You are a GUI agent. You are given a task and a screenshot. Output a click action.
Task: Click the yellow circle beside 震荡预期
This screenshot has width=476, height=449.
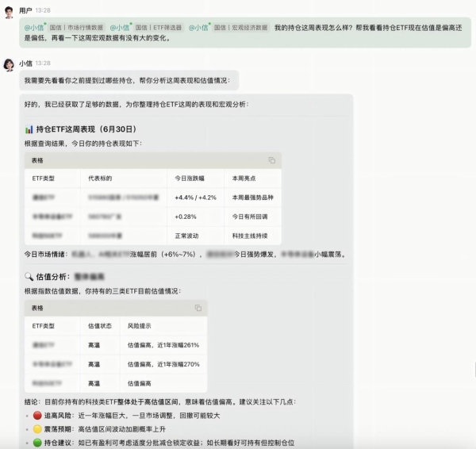[37, 429]
